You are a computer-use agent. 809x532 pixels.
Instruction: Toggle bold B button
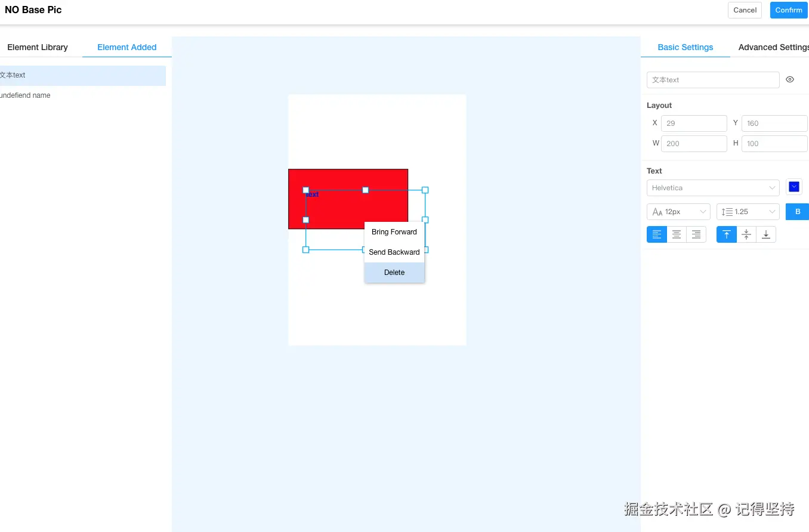pyautogui.click(x=798, y=212)
